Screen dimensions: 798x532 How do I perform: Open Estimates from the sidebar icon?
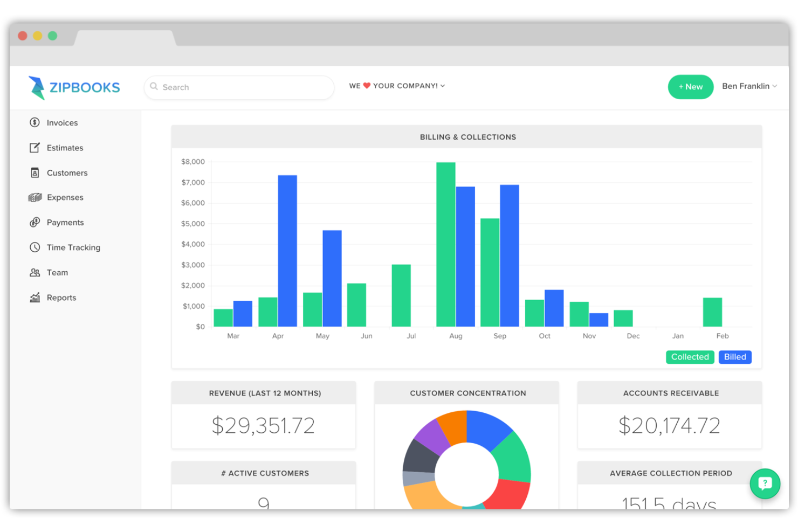click(34, 148)
